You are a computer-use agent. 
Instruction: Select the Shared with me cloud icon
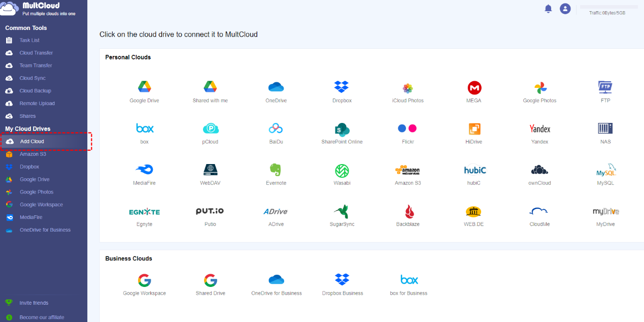pos(210,92)
